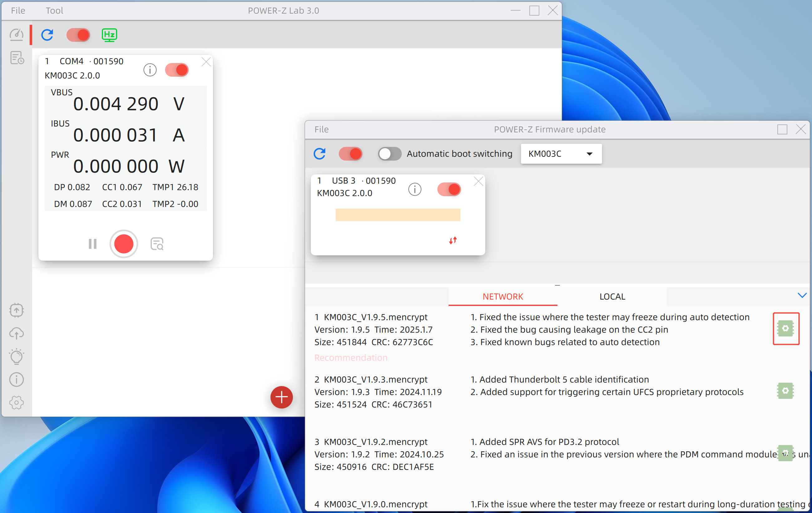
Task: Enable Automatic boot switching
Action: [389, 153]
